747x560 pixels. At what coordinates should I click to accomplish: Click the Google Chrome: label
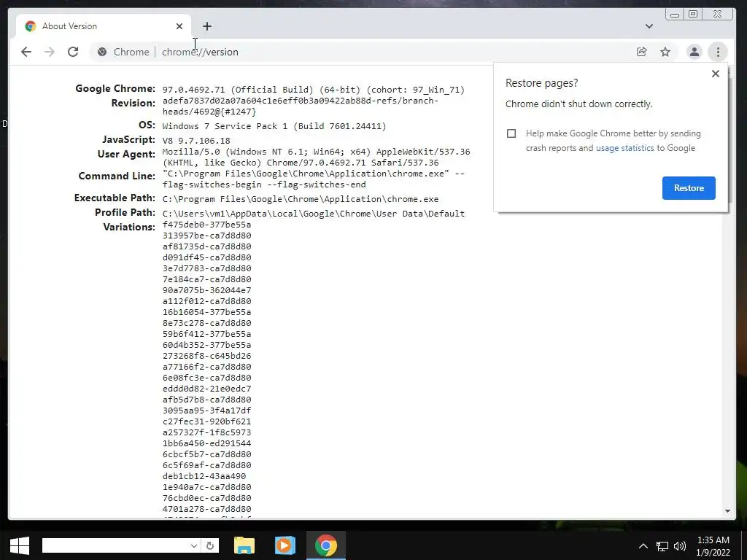coord(115,88)
